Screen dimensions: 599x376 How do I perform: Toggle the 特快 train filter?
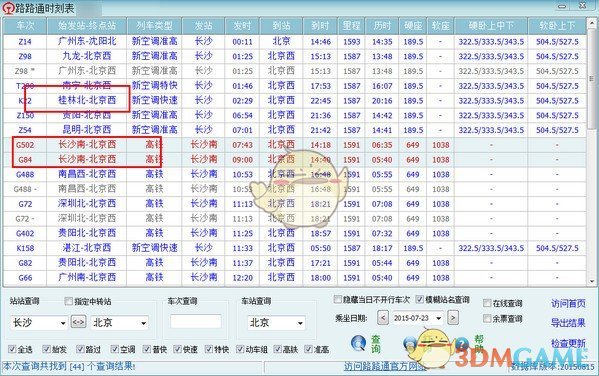(x=209, y=349)
